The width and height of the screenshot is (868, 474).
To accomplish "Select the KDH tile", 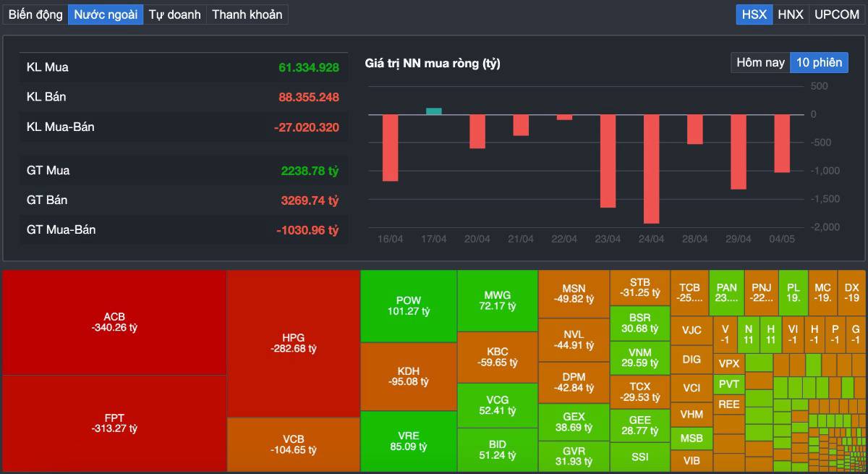I will tap(409, 376).
